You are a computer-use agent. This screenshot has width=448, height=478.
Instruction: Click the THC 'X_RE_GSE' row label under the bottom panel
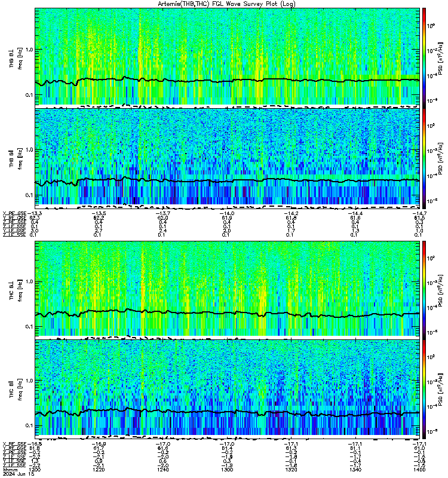pyautogui.click(x=14, y=444)
